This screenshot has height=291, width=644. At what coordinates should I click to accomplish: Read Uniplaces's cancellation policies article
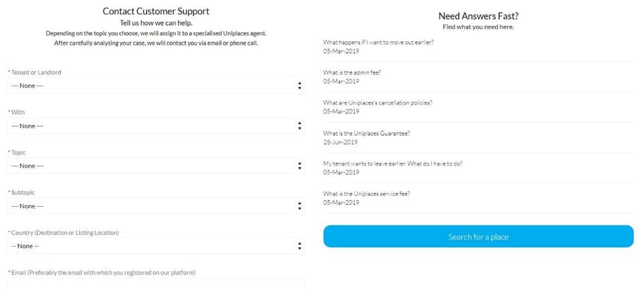click(377, 103)
